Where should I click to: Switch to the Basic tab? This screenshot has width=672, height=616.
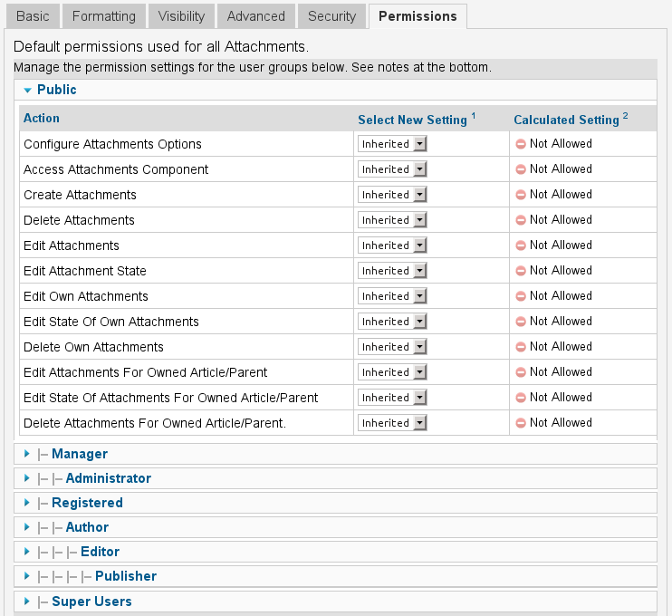click(x=33, y=16)
